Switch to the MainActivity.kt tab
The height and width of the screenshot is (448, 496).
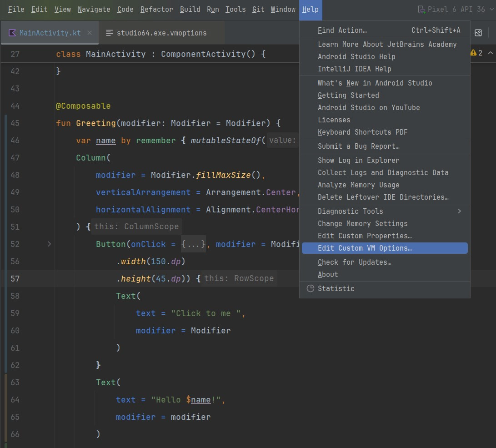[x=50, y=33]
